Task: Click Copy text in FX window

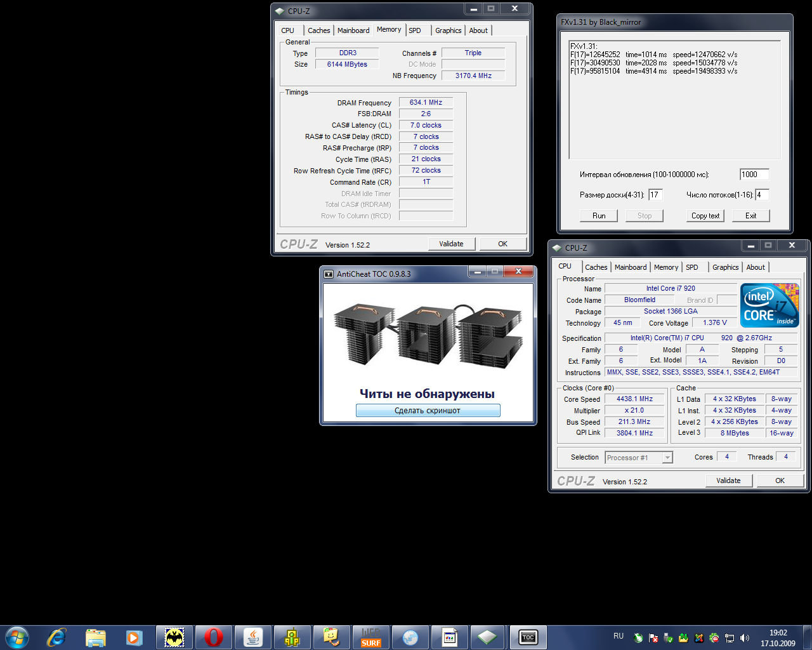Action: coord(705,216)
